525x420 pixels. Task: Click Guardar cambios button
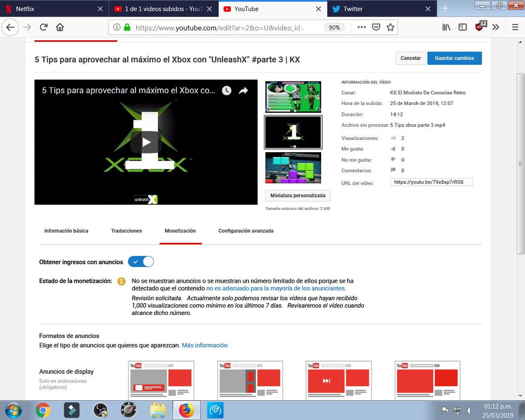click(454, 58)
